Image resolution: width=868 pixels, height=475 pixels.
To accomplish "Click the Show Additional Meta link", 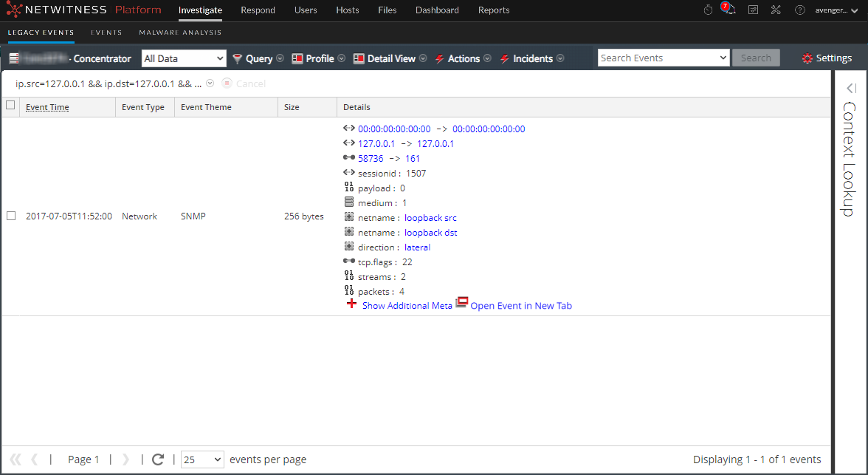I will coord(407,305).
